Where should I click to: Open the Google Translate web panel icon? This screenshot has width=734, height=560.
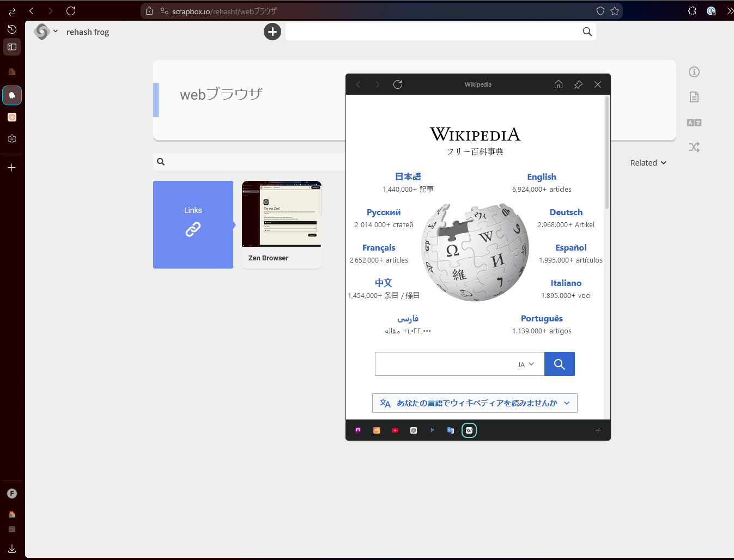pos(451,430)
